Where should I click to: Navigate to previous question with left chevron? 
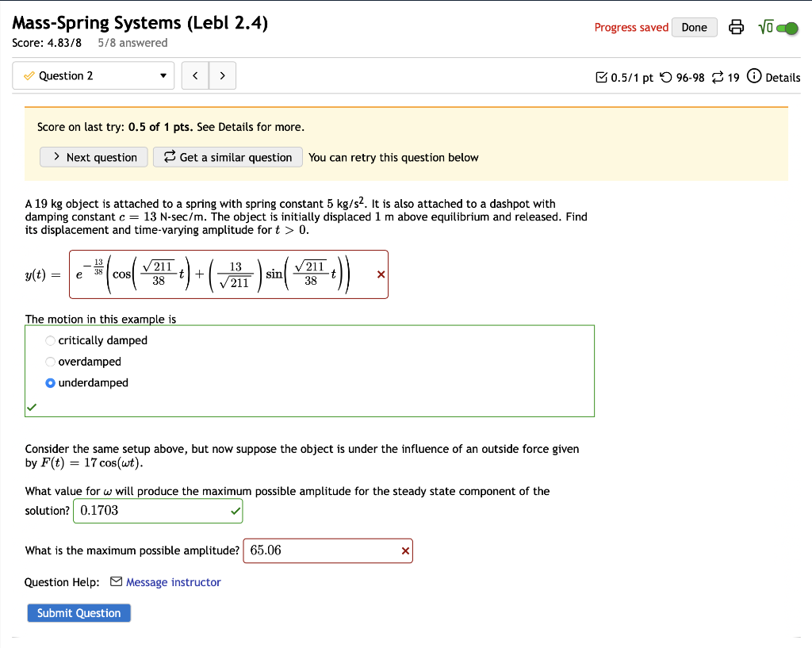coord(195,75)
